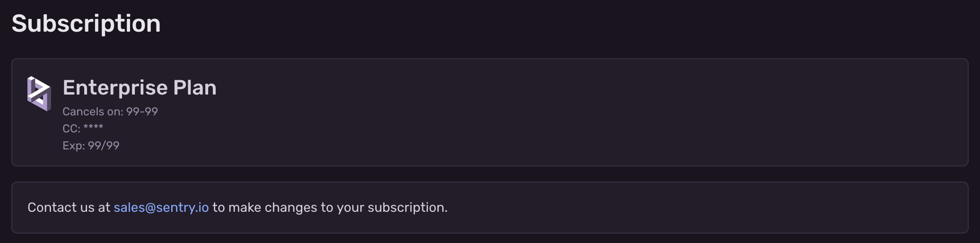
Task: Click the masked **** card number
Action: (x=93, y=128)
